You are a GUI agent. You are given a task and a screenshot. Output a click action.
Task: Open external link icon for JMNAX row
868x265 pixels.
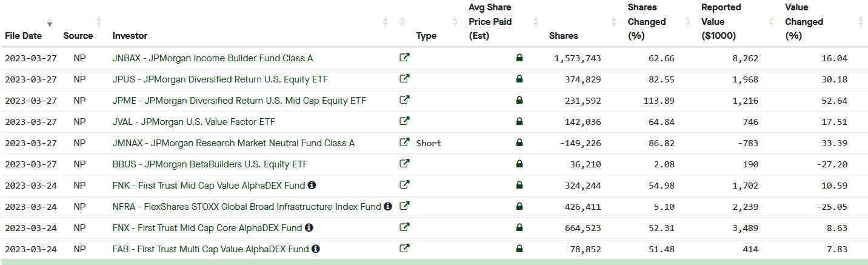404,143
